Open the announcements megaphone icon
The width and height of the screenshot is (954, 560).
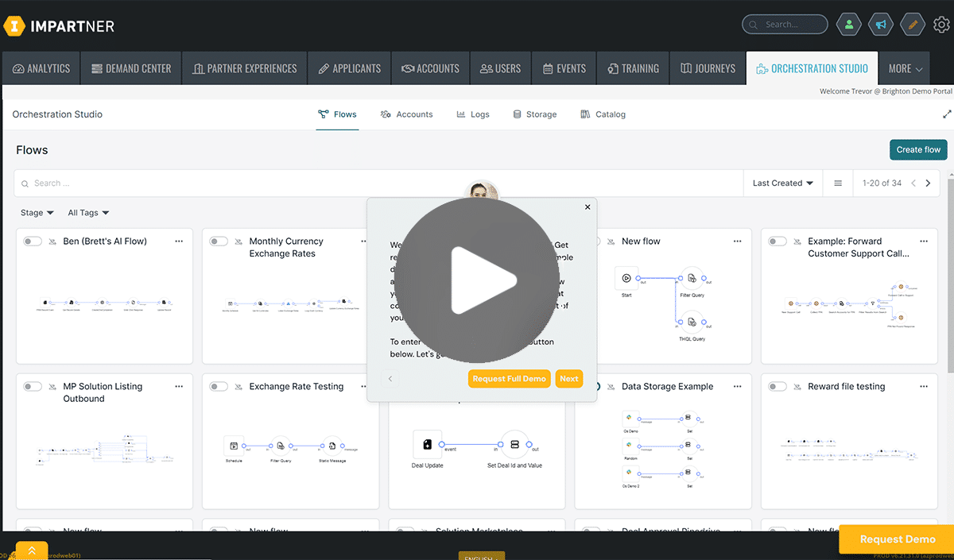coord(881,25)
